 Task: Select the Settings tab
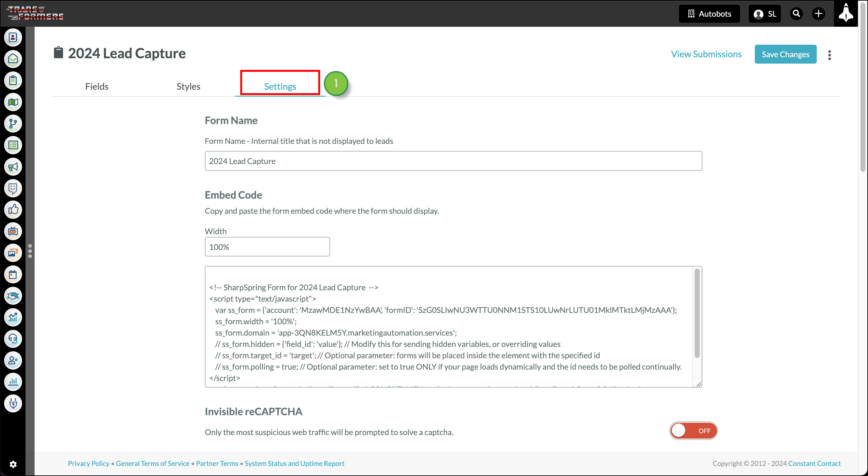(x=280, y=86)
